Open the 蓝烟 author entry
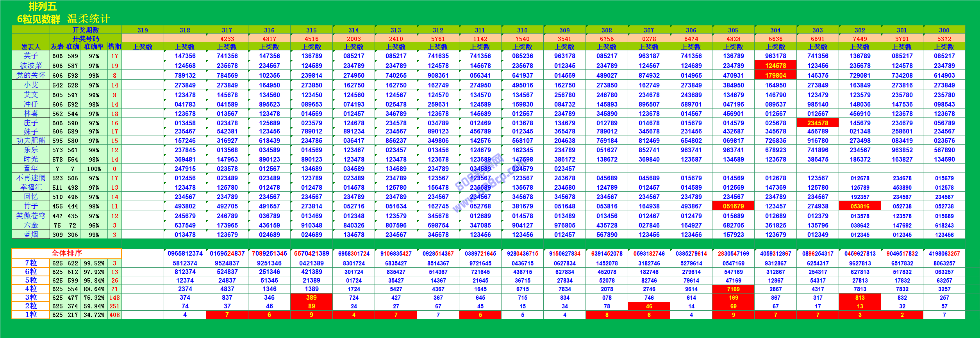Screen dimensions: 980x338 (31, 235)
